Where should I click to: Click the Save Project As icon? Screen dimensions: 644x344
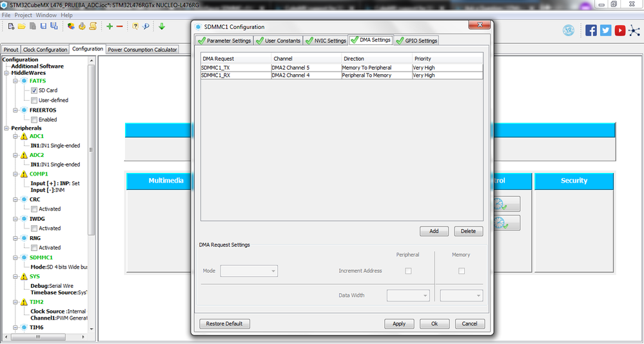click(x=54, y=26)
